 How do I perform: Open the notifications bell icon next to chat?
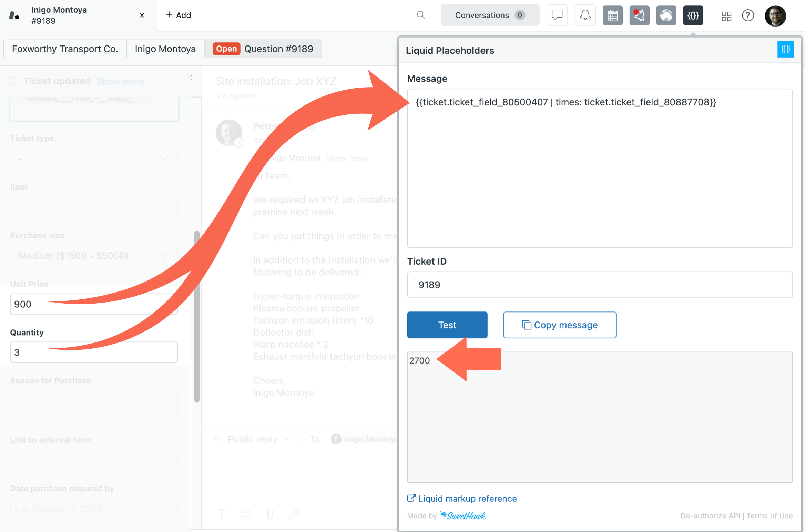[x=585, y=15]
